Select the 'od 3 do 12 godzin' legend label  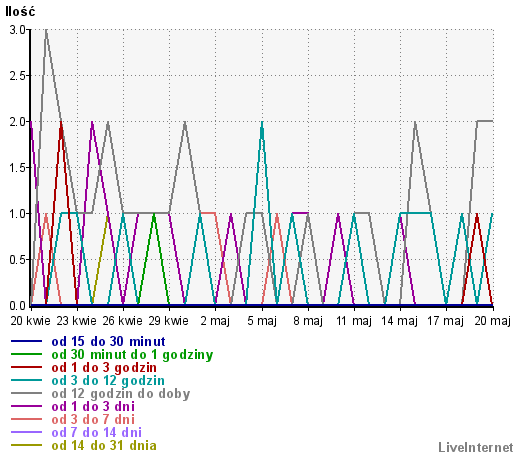point(108,381)
